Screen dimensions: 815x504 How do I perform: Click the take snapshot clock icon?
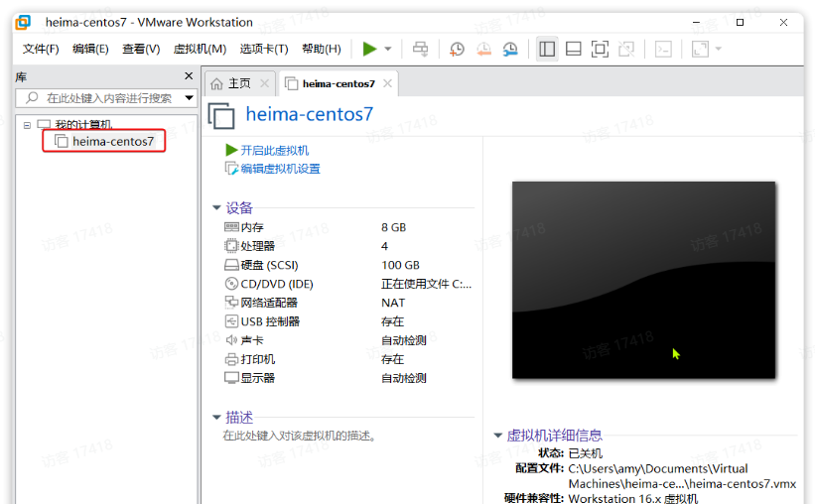click(x=457, y=49)
